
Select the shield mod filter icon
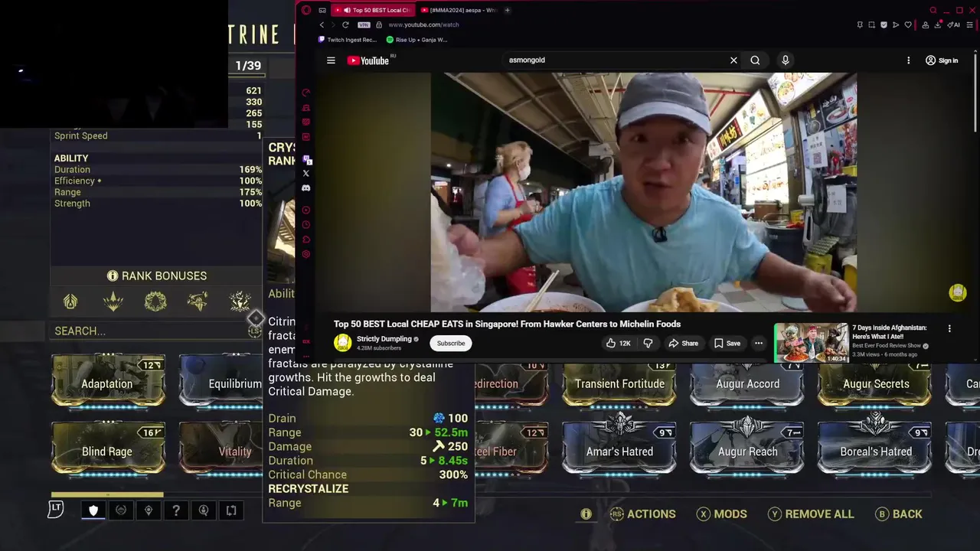click(93, 510)
